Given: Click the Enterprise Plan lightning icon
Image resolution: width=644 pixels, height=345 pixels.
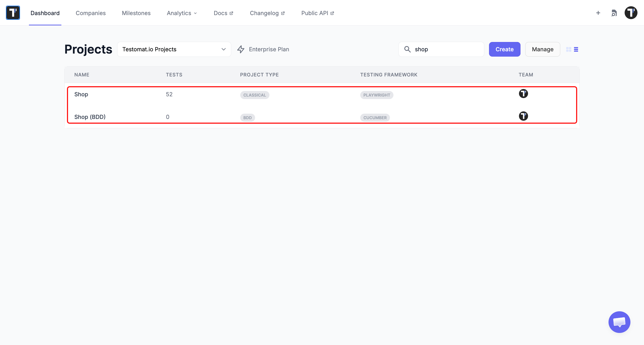Looking at the screenshot, I should pyautogui.click(x=241, y=49).
